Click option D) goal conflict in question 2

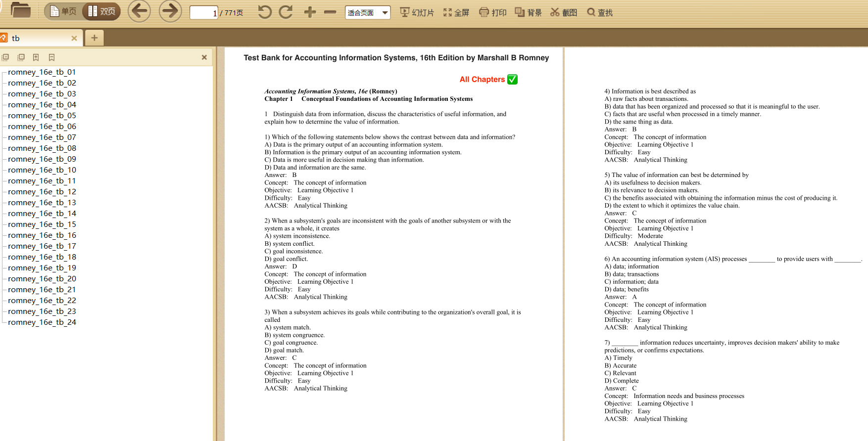pyautogui.click(x=286, y=259)
